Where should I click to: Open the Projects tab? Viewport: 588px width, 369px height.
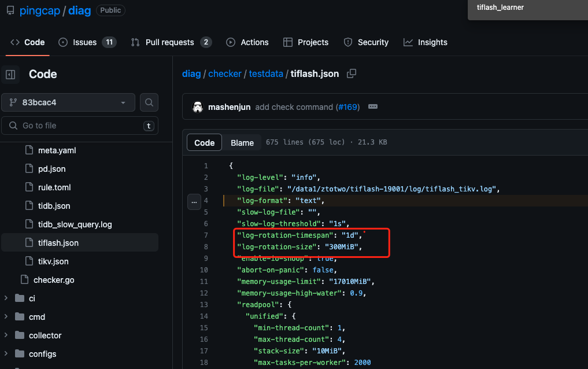306,42
